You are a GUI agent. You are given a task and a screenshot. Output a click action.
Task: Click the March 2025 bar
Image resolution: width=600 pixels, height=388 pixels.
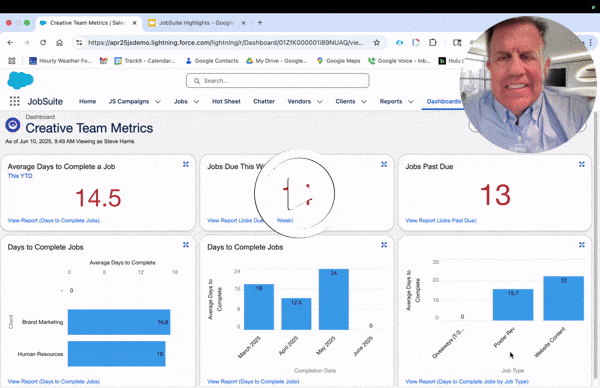[259, 307]
